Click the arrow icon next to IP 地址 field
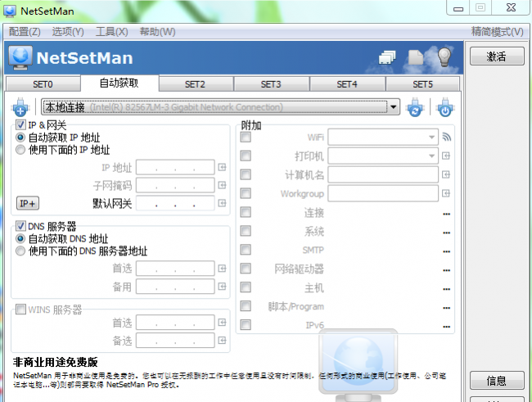Image resolution: width=532 pixels, height=402 pixels. (x=222, y=167)
